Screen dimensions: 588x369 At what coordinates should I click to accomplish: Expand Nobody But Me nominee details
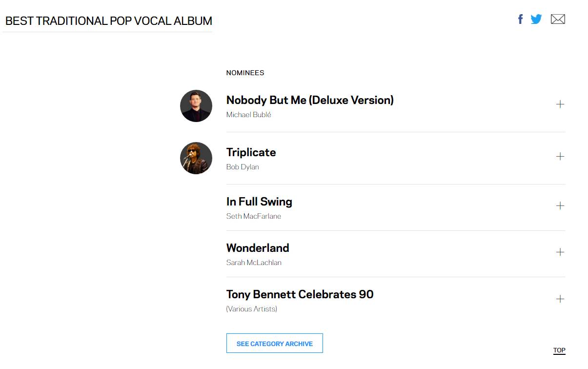pyautogui.click(x=560, y=104)
